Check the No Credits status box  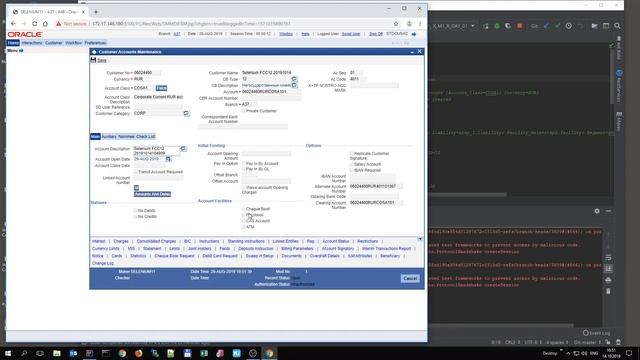136,216
